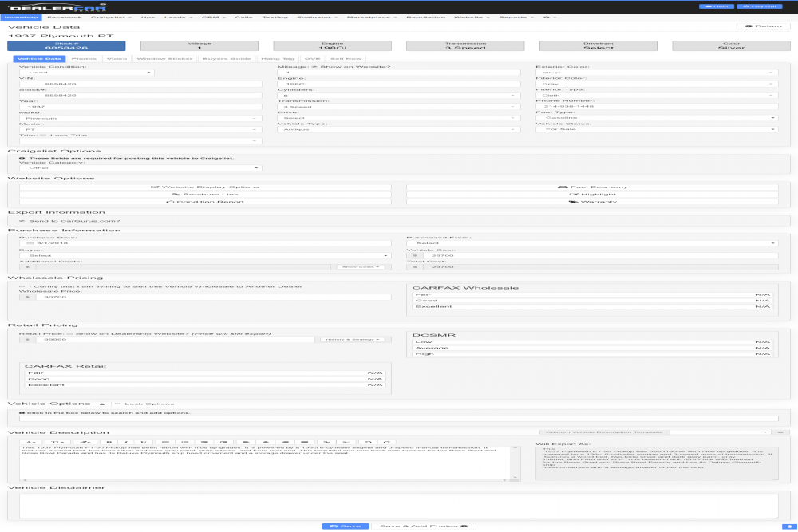Open the Craigslist Vehicle Category dropdown
This screenshot has width=798, height=532.
coord(142,168)
